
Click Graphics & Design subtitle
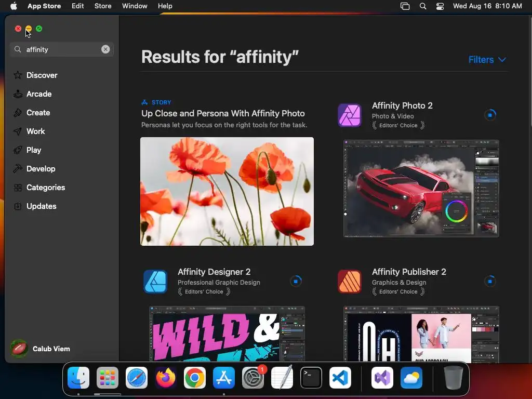pyautogui.click(x=398, y=282)
